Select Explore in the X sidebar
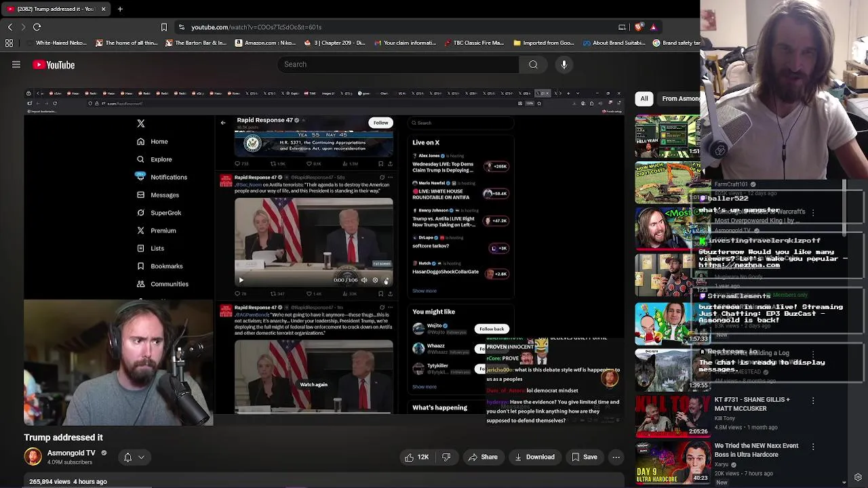This screenshot has height=488, width=868. coord(155,159)
